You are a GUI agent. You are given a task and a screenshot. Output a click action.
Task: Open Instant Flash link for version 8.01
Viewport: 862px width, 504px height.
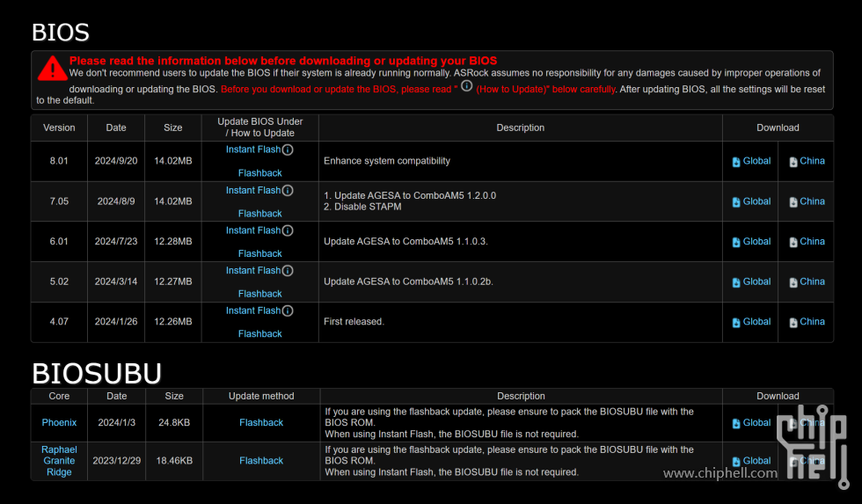[x=253, y=150]
